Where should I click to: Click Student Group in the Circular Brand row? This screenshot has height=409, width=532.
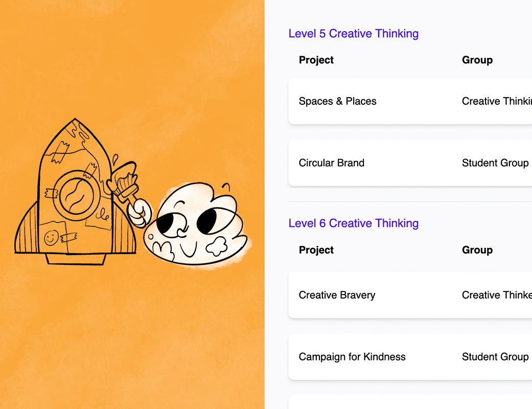pos(495,163)
